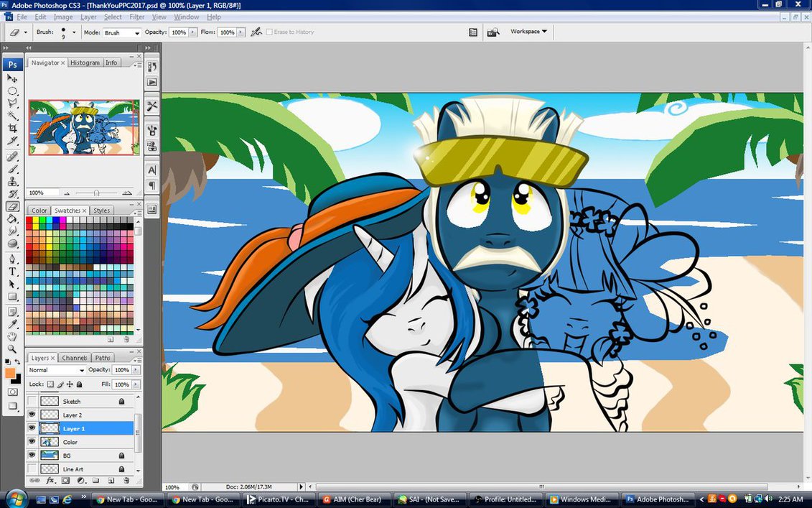
Task: Choose the Horizontal Type tool
Action: [x=12, y=272]
